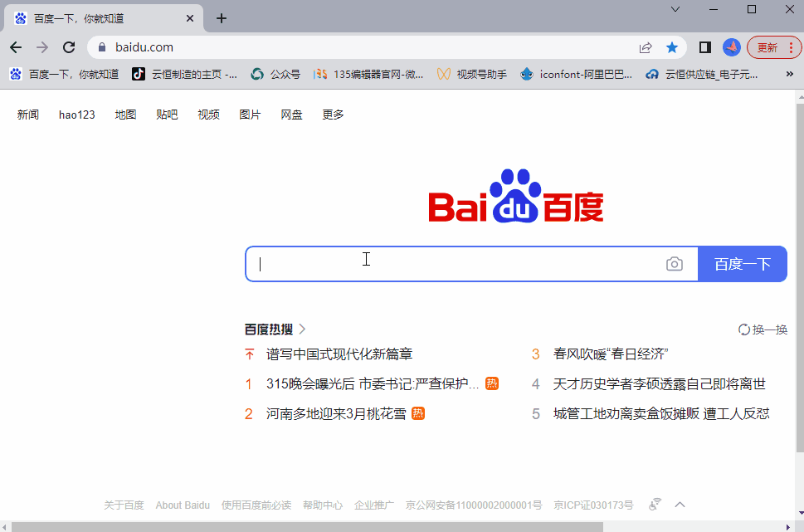Click the vertical page scrollbar
The image size is (804, 532).
click(798, 282)
